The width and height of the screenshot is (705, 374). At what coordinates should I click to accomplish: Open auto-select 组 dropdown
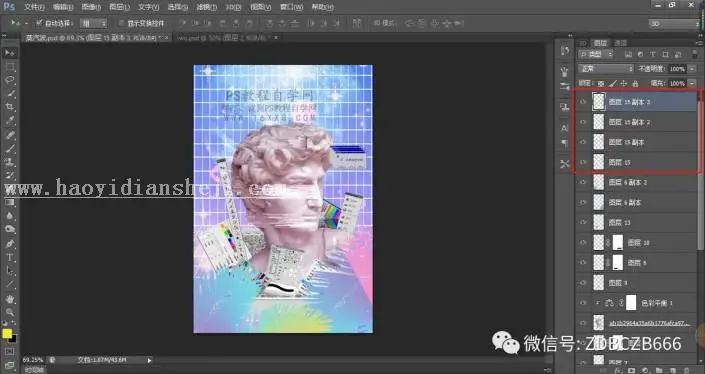click(x=93, y=23)
